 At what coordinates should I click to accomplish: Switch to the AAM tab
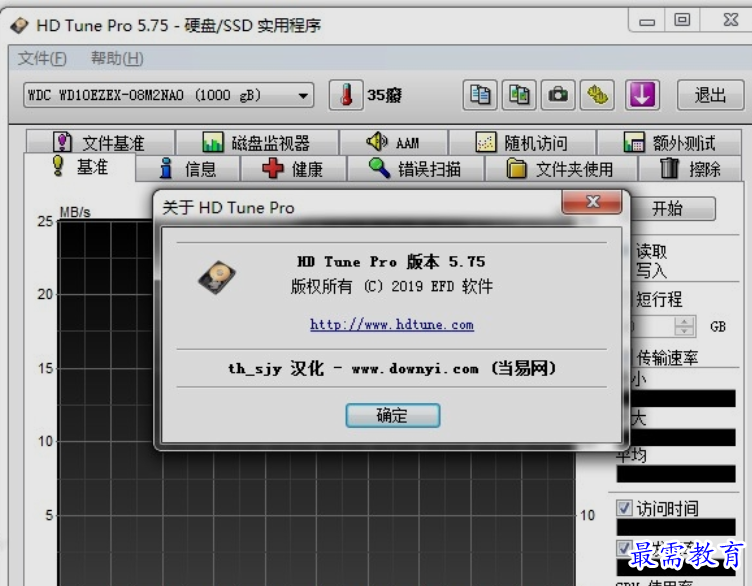click(x=393, y=142)
